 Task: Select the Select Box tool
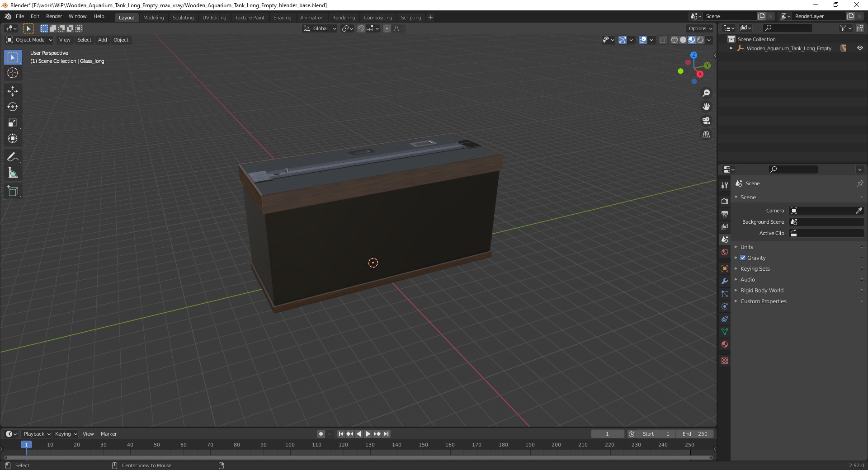click(13, 57)
